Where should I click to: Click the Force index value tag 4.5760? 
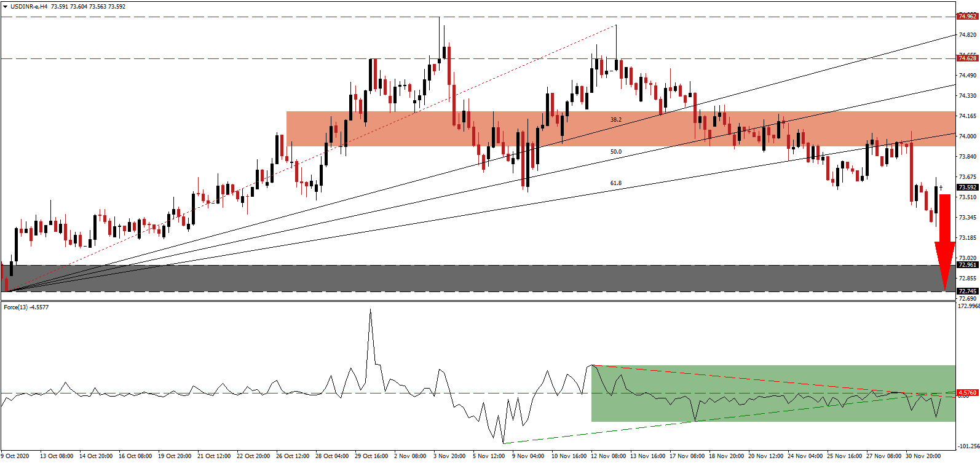[967, 392]
